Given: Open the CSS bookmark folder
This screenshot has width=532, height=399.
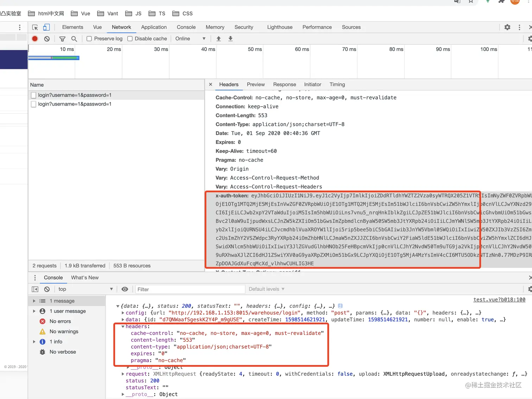Looking at the screenshot, I should click(183, 13).
